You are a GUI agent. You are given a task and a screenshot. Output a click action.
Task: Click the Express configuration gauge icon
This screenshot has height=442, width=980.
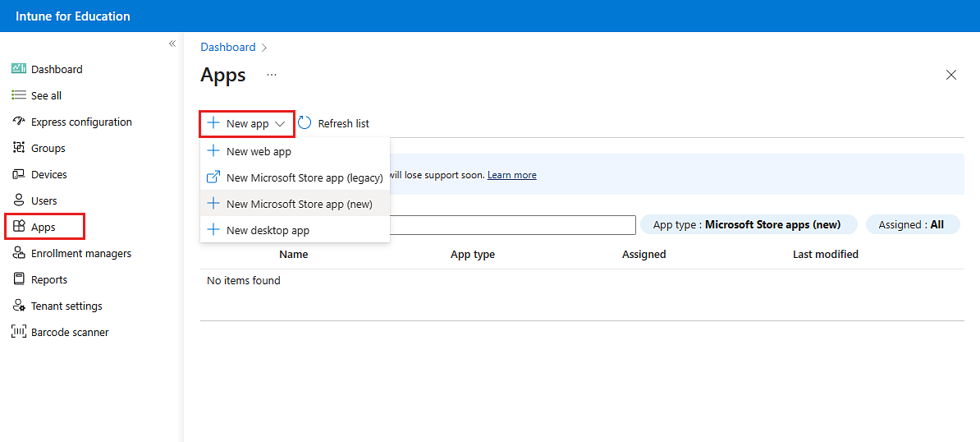19,122
